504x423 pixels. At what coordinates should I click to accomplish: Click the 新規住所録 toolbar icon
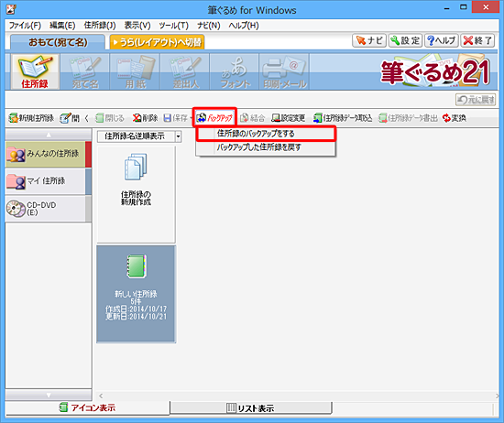tap(31, 118)
